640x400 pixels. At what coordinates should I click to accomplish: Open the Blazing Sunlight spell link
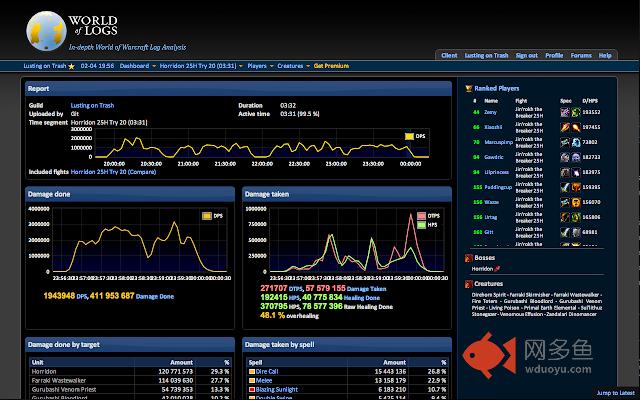(276, 389)
